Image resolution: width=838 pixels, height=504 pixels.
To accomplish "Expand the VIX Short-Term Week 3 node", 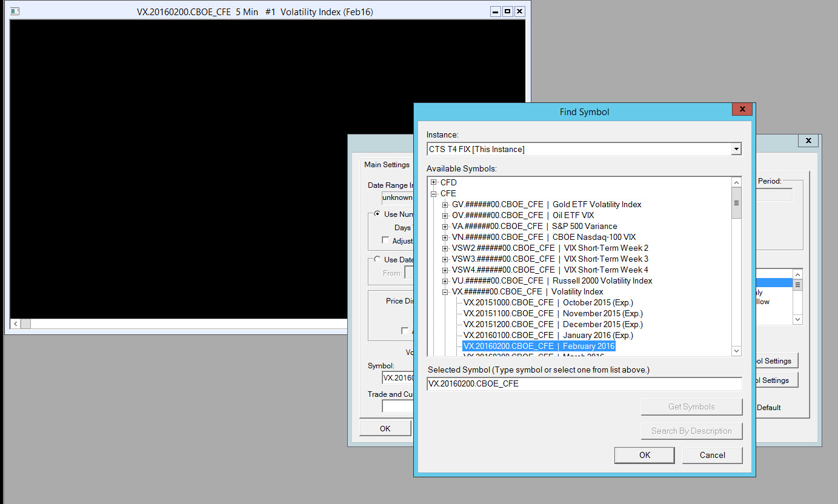I will point(445,259).
